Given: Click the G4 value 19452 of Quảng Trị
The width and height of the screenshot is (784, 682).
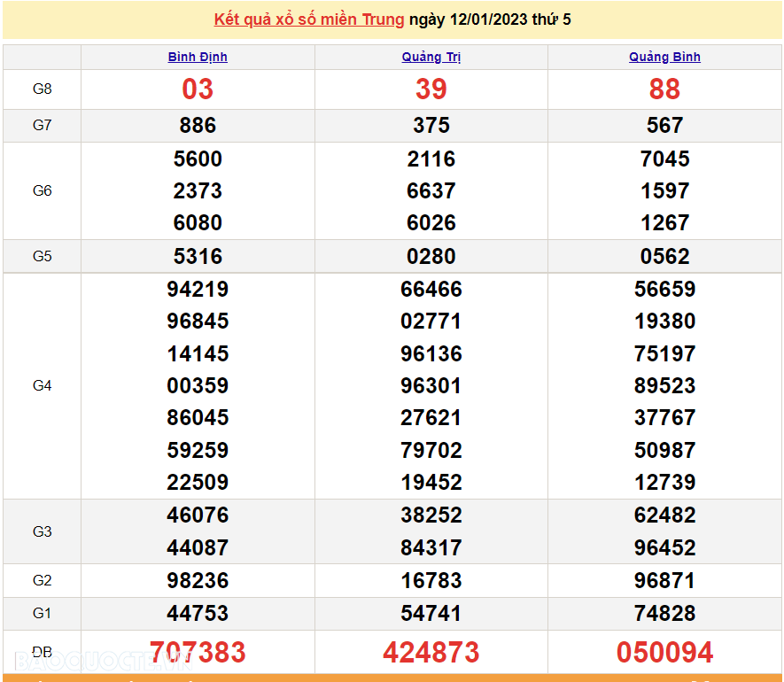Looking at the screenshot, I should tap(431, 482).
